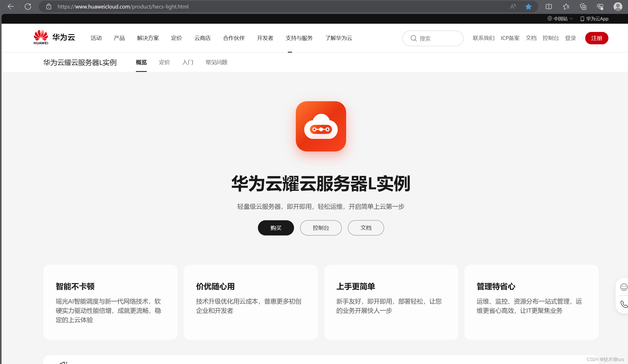628x364 pixels.
Task: Open the 解决方案 menu
Action: [x=148, y=38]
